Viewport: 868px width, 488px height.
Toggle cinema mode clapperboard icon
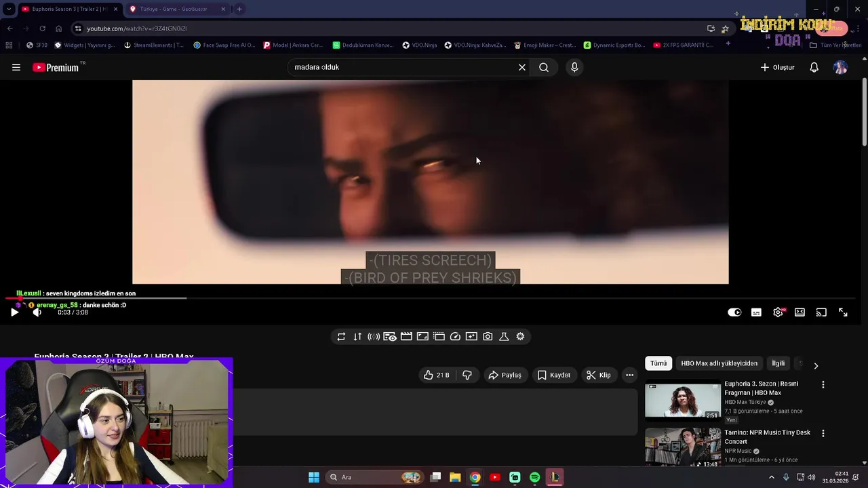point(406,336)
